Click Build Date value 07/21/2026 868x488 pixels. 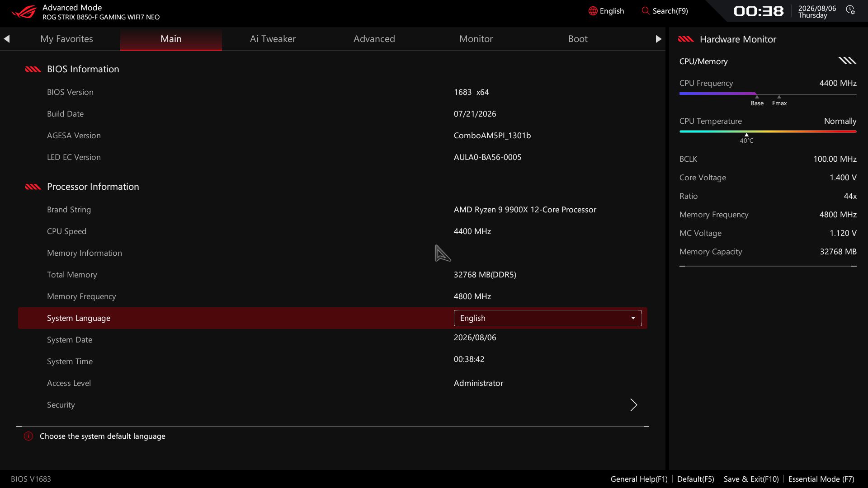(x=475, y=114)
